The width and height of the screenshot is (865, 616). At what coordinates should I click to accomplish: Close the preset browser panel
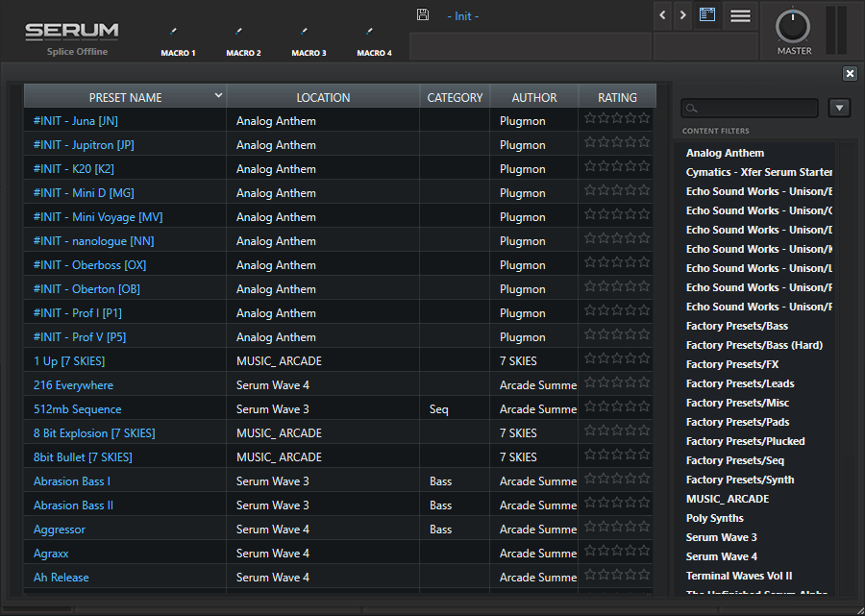(850, 73)
